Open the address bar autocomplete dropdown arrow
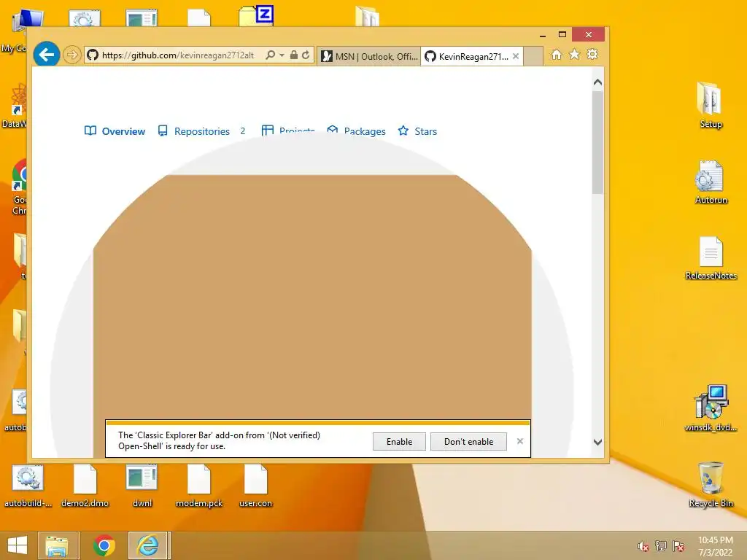This screenshot has height=560, width=747. (282, 55)
